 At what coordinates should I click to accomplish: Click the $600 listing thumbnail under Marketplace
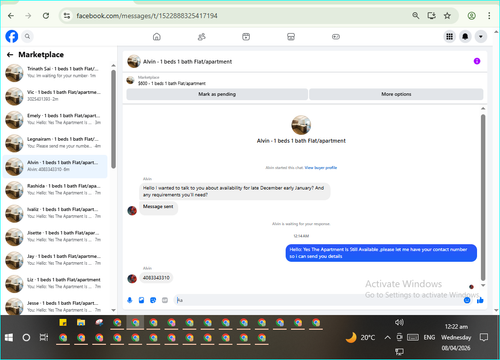point(130,80)
